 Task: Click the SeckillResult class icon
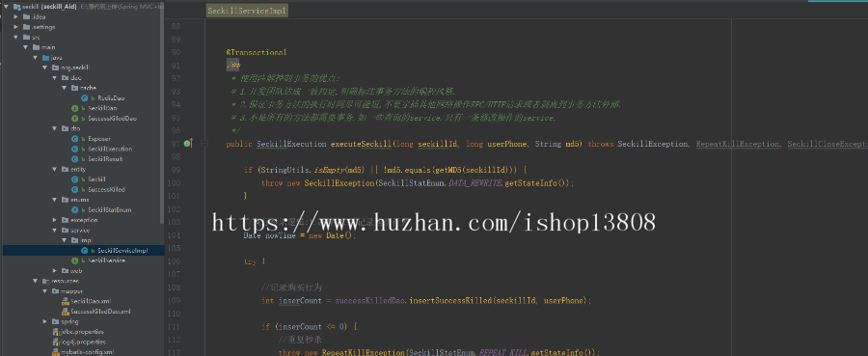coord(74,159)
